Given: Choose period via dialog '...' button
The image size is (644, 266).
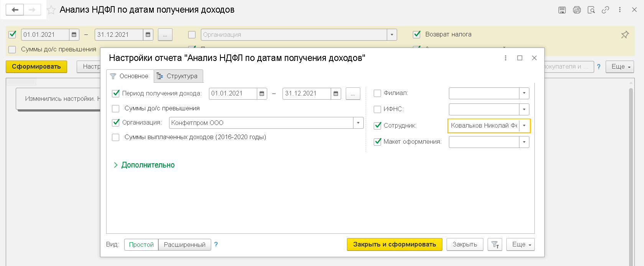Looking at the screenshot, I should 353,94.
